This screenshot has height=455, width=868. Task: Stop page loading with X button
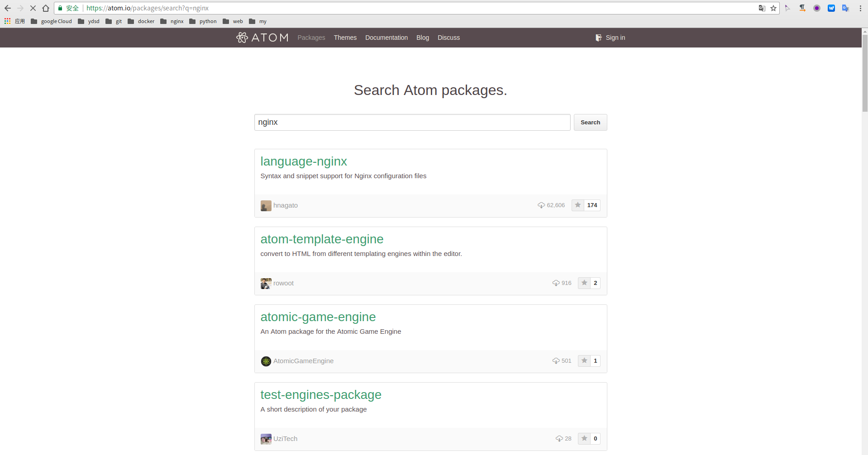pyautogui.click(x=33, y=8)
